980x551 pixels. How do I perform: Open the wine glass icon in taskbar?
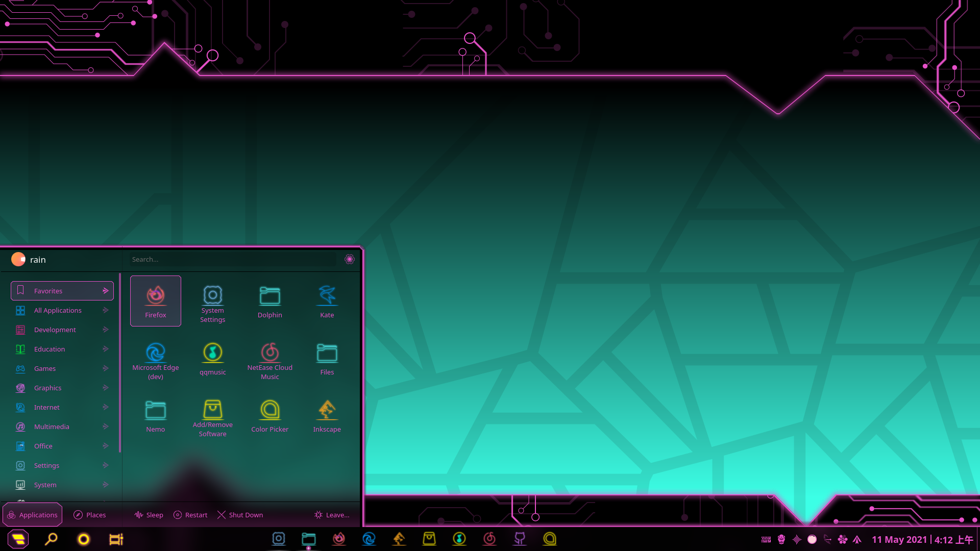point(520,539)
